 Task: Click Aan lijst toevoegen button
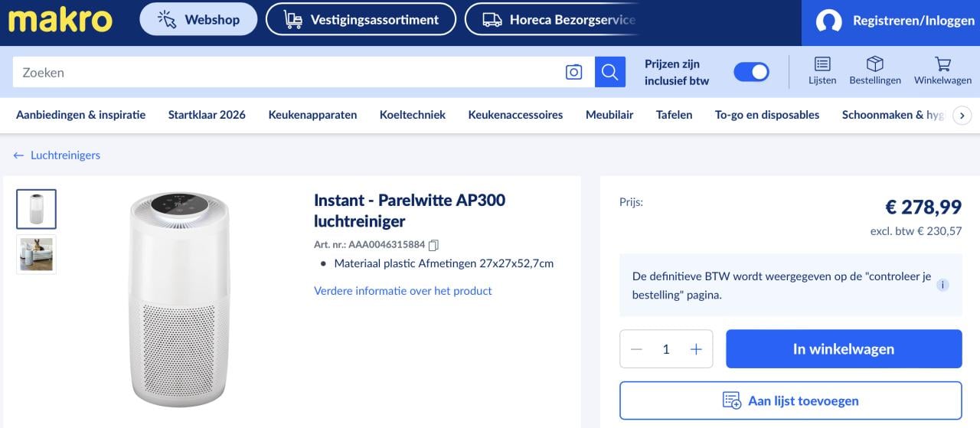coord(791,400)
